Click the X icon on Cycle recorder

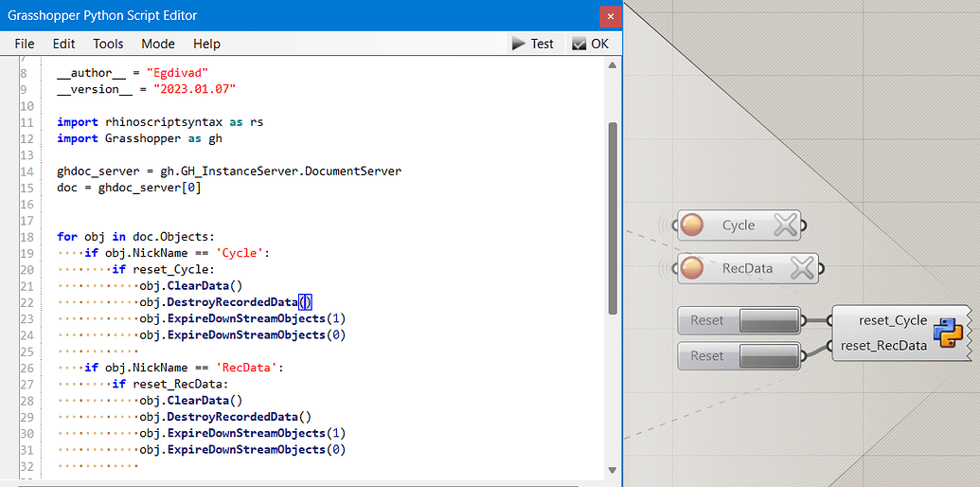click(x=785, y=225)
